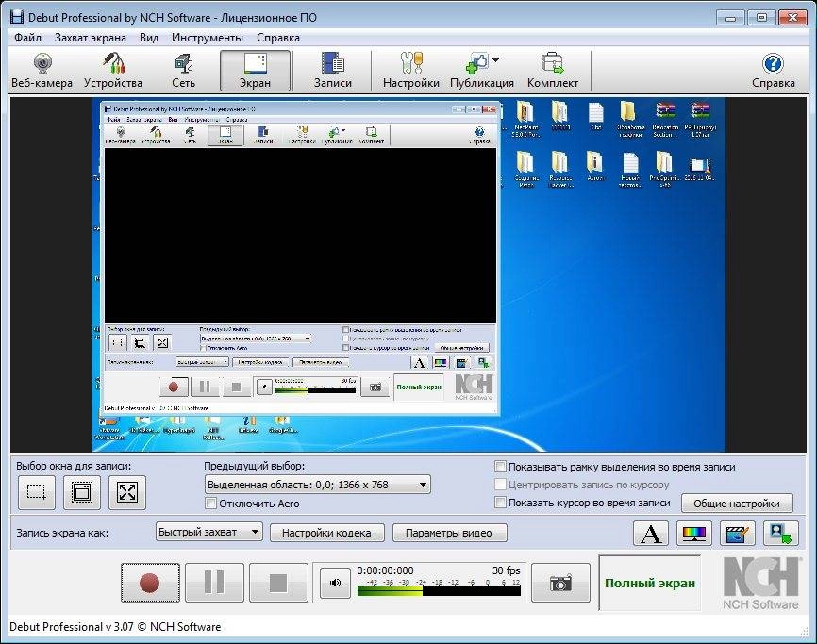Click the Debut app icon in title bar
Screen dimensions: 817x644
coord(17,17)
